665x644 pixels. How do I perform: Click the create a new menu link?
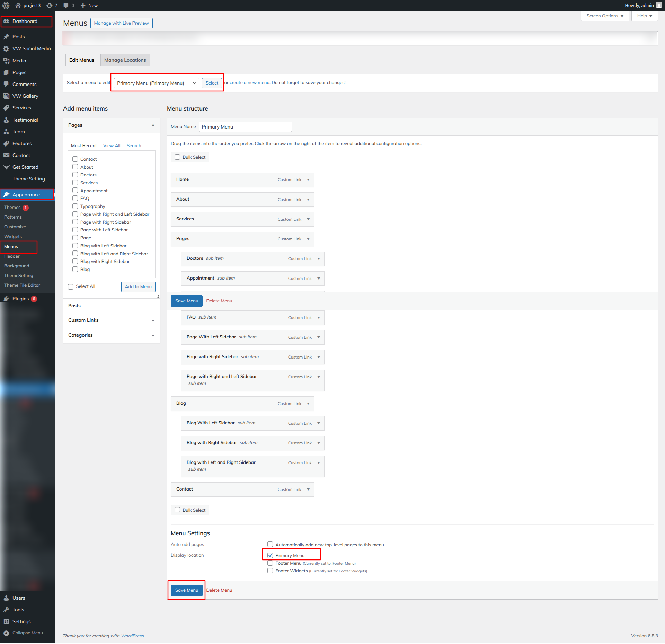249,83
